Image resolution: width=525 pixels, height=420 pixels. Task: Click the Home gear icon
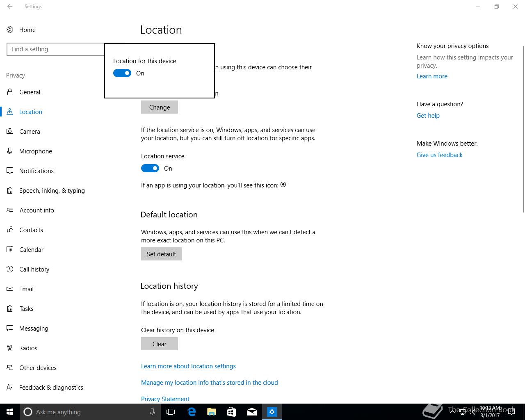click(x=10, y=30)
